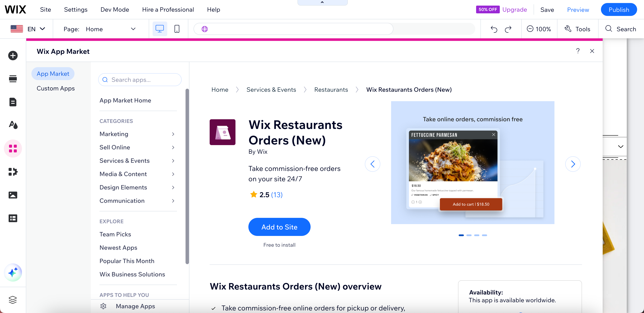Click the first carousel dot indicator
The height and width of the screenshot is (313, 644).
click(x=461, y=235)
